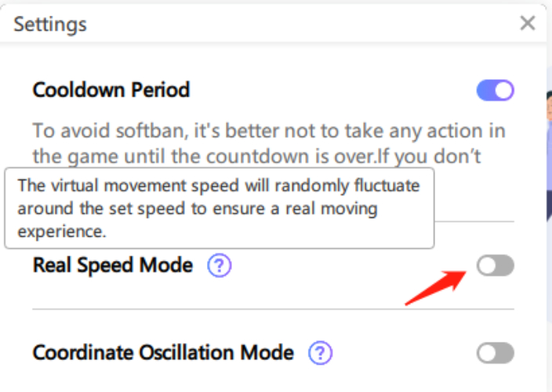Viewport: 552px width, 392px height.
Task: Enable Real Speed Mode
Action: click(x=496, y=267)
